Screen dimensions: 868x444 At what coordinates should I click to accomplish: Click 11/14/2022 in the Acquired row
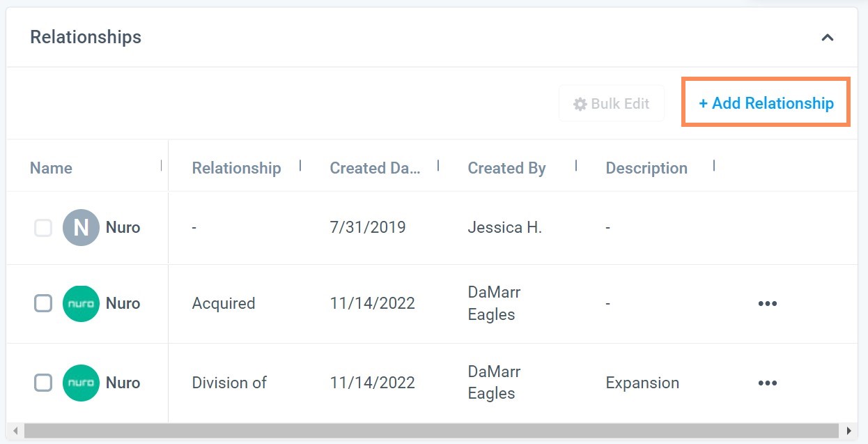point(372,303)
